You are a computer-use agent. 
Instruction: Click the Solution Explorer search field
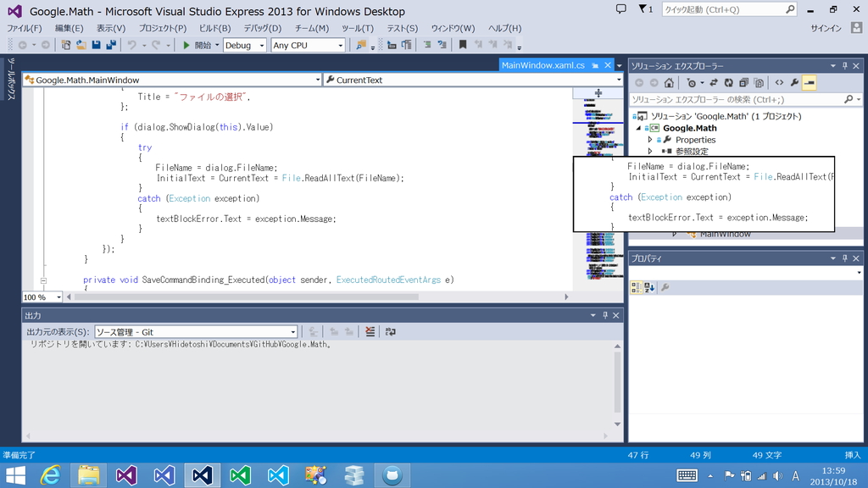[745, 100]
